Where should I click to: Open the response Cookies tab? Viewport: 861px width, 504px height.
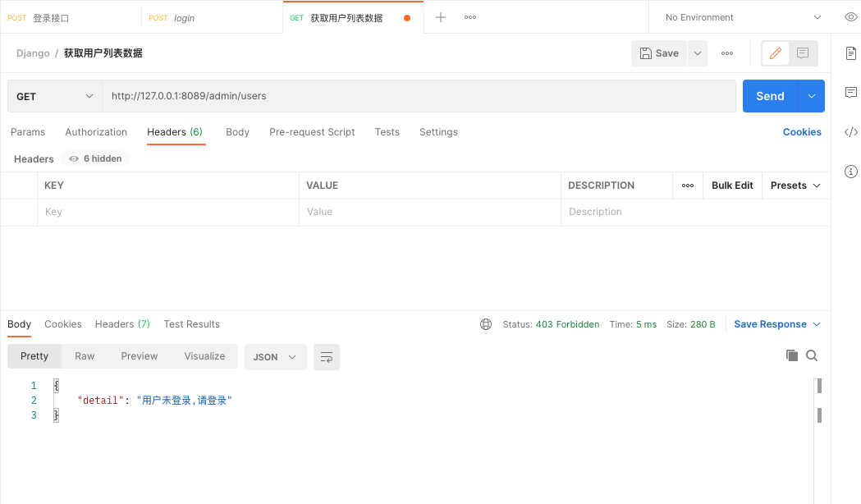(63, 324)
